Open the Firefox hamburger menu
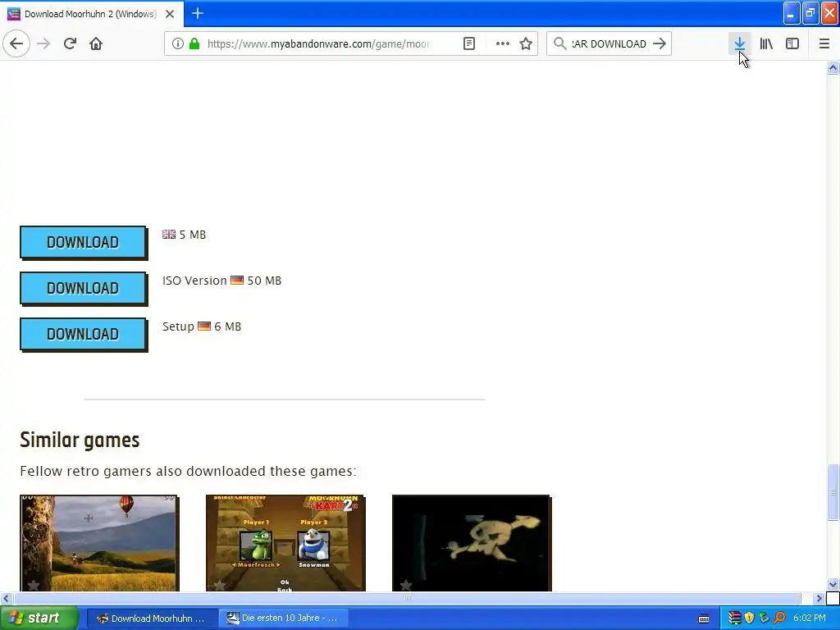840x630 pixels. coord(824,43)
